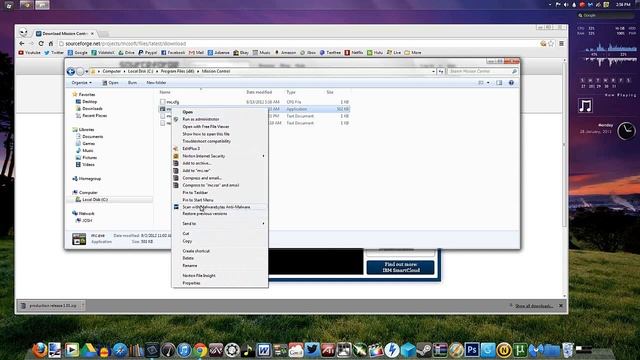This screenshot has width=640, height=360.
Task: Click the Explorer toolbar Open button
Action: click(x=110, y=82)
